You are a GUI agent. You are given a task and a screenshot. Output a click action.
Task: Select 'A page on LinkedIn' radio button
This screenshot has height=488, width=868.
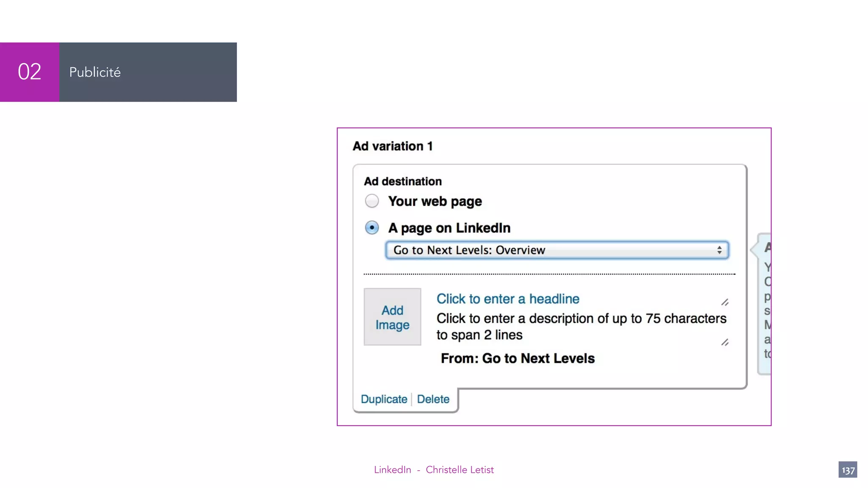click(x=372, y=227)
